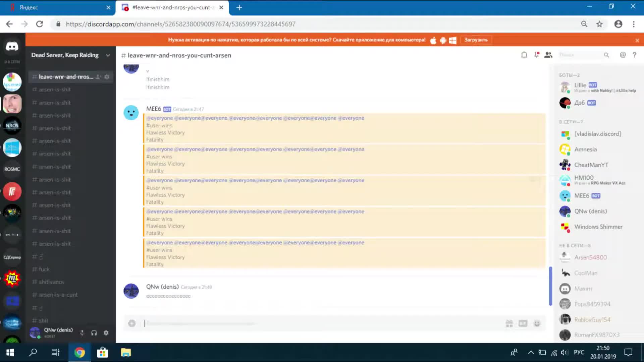Open the GIF picker button

click(523, 323)
